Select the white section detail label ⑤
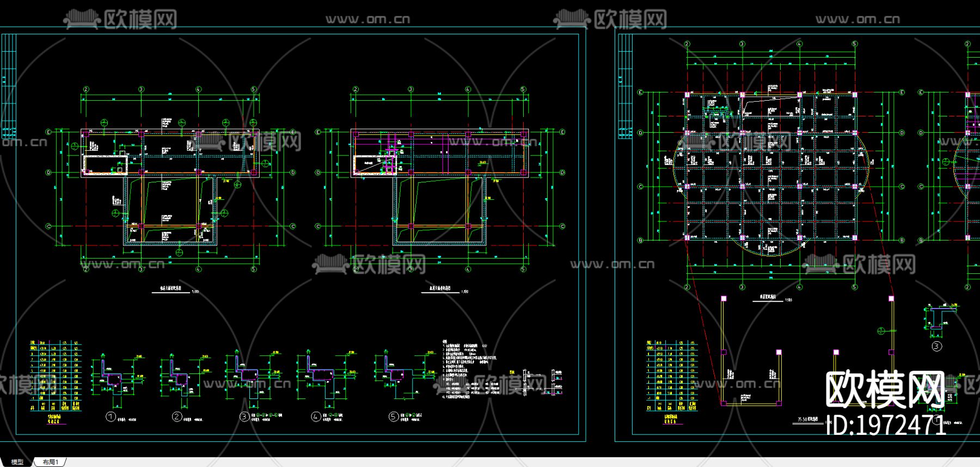This screenshot has width=980, height=467. click(x=394, y=417)
